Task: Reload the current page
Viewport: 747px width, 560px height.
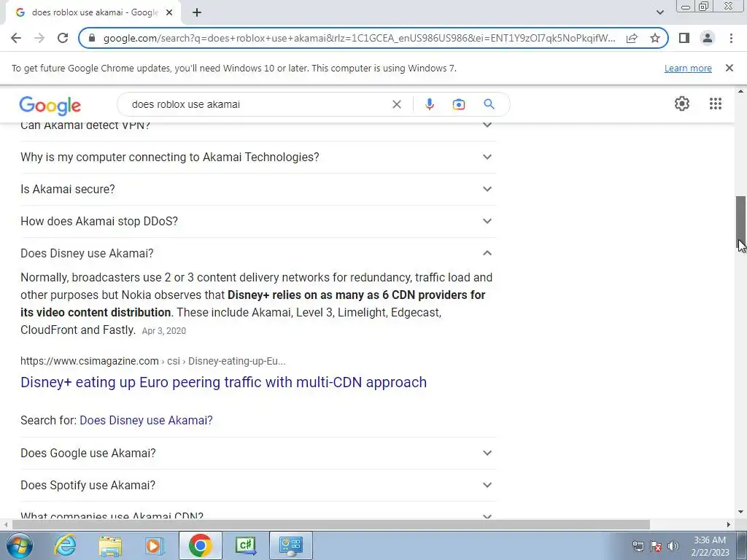Action: pos(63,38)
